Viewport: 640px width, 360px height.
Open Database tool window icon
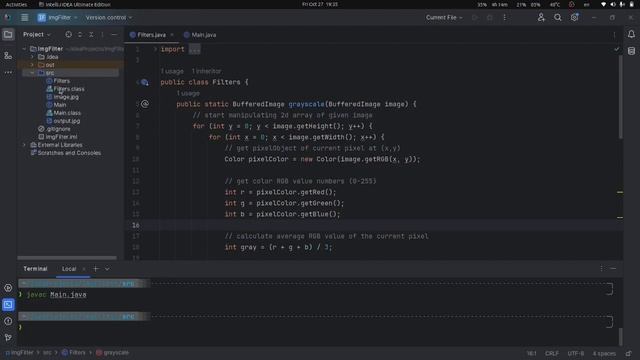[631, 51]
